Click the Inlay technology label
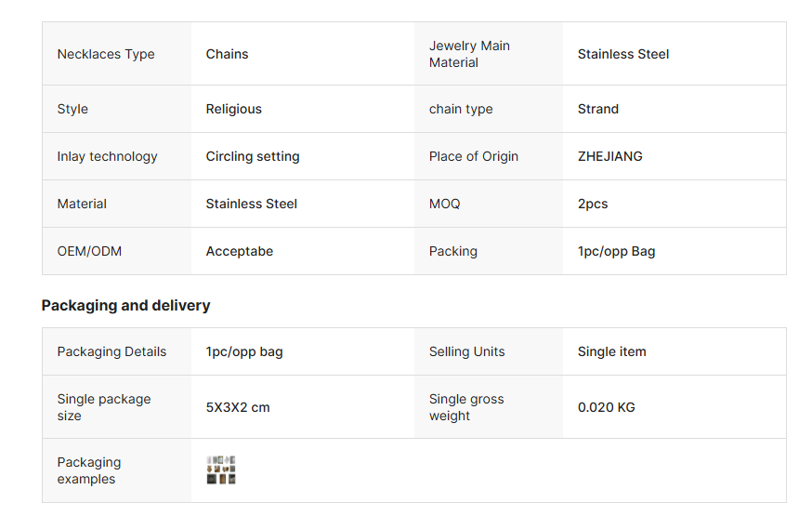The width and height of the screenshot is (812, 529). 107,156
